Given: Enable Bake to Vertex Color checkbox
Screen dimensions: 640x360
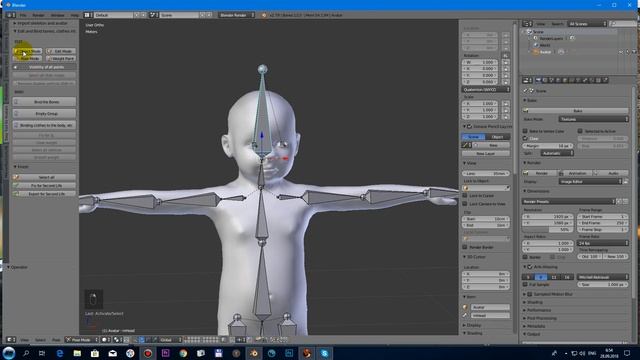Looking at the screenshot, I should [525, 131].
